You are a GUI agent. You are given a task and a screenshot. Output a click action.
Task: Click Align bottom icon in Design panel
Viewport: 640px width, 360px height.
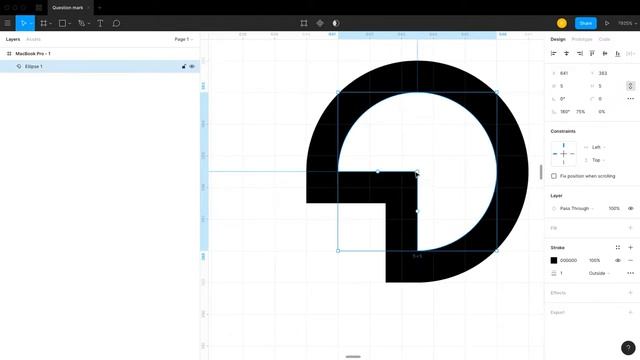pos(618,53)
